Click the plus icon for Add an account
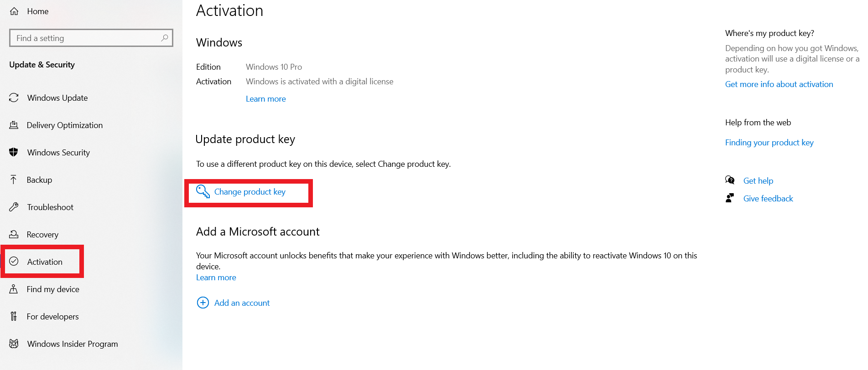Viewport: 868px width, 370px height. pyautogui.click(x=203, y=303)
